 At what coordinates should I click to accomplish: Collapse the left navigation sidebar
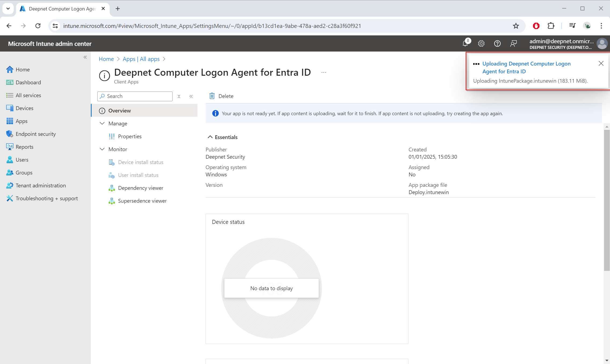85,57
